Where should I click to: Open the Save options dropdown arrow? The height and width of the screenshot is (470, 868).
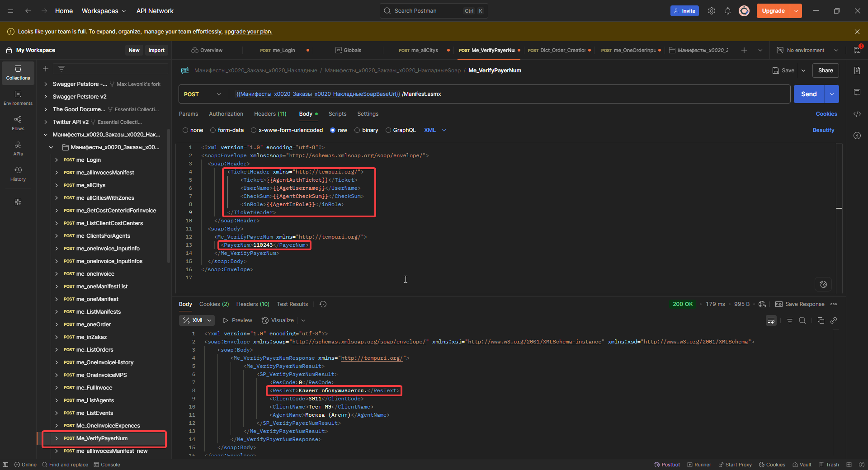point(803,70)
